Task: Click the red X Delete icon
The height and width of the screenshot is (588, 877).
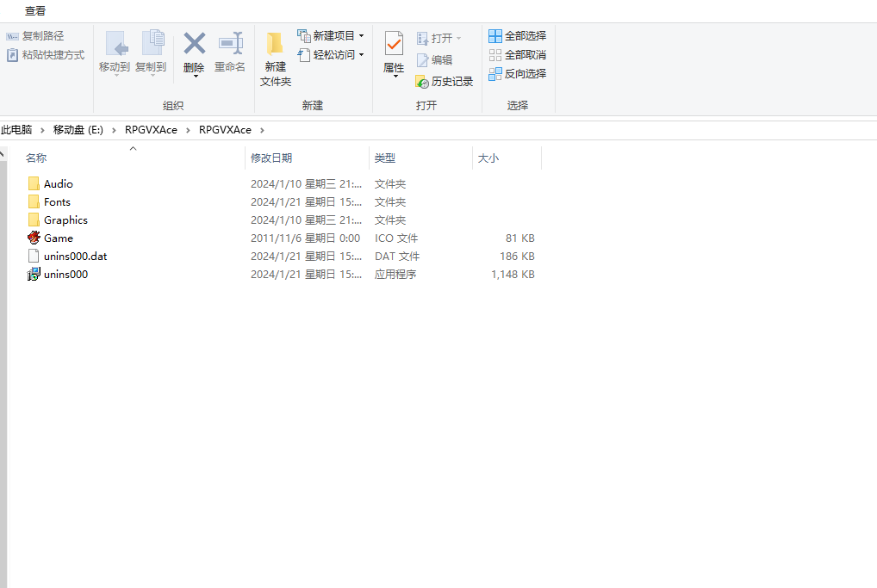Action: 194,44
